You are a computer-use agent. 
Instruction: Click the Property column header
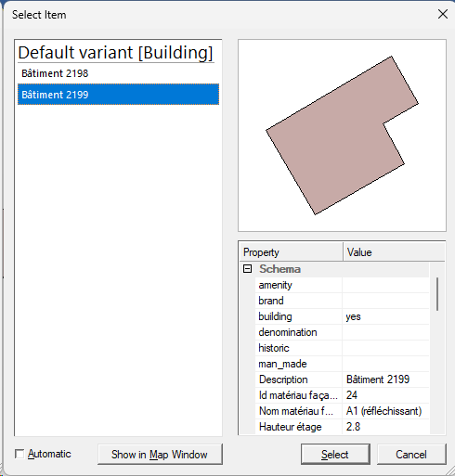point(292,252)
